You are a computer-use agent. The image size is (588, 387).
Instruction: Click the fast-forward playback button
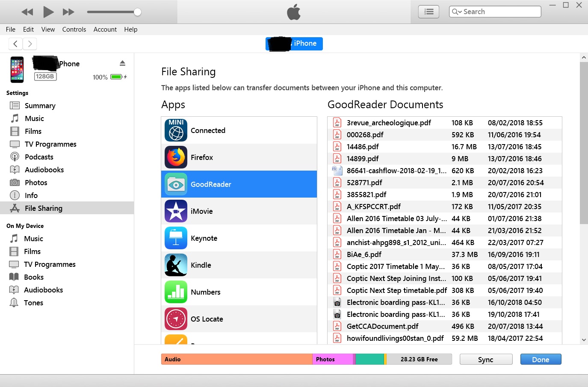[x=68, y=12]
